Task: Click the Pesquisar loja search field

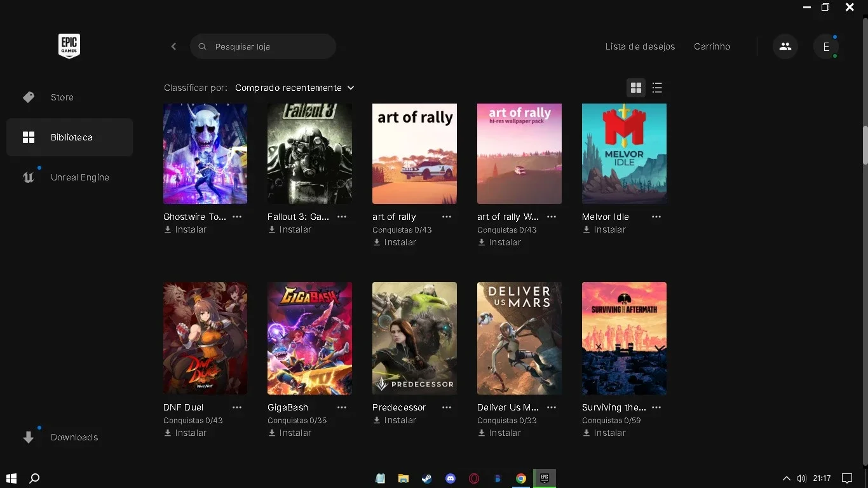Action: [x=263, y=46]
